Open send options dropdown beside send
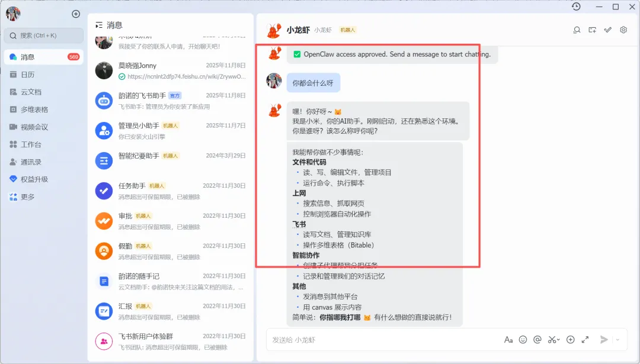 pyautogui.click(x=618, y=340)
